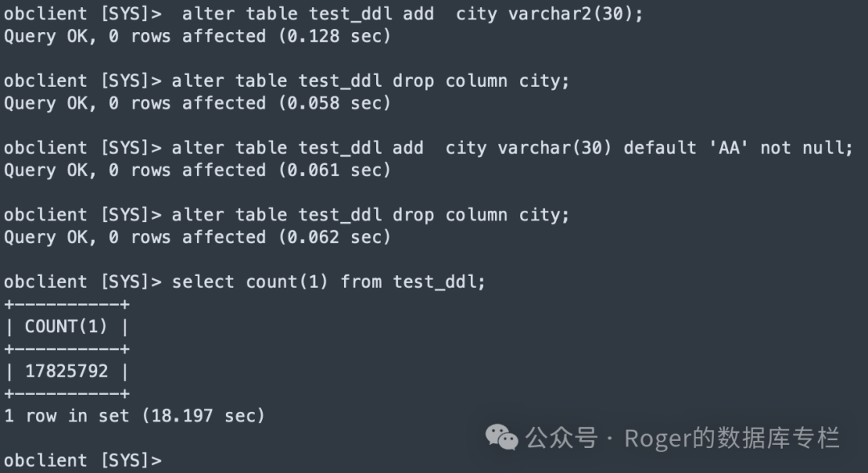
Task: Click the result showing 0.128 sec
Action: 197,36
